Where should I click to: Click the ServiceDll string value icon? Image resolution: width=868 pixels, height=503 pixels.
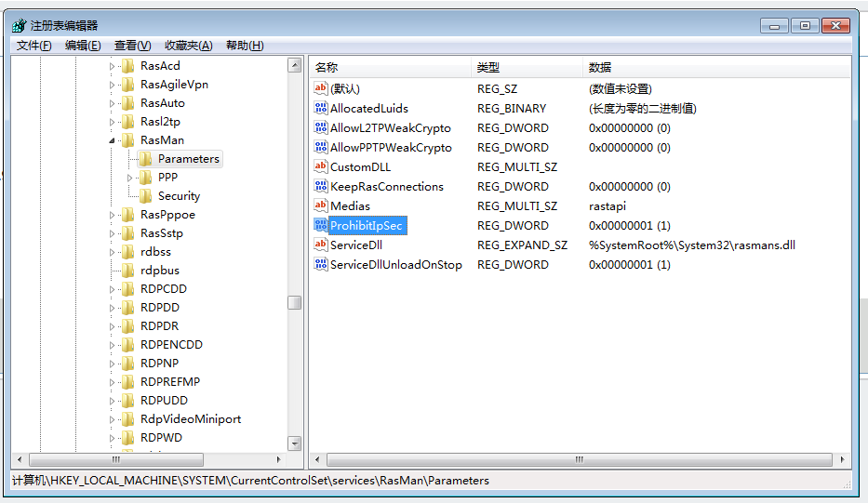(x=321, y=245)
